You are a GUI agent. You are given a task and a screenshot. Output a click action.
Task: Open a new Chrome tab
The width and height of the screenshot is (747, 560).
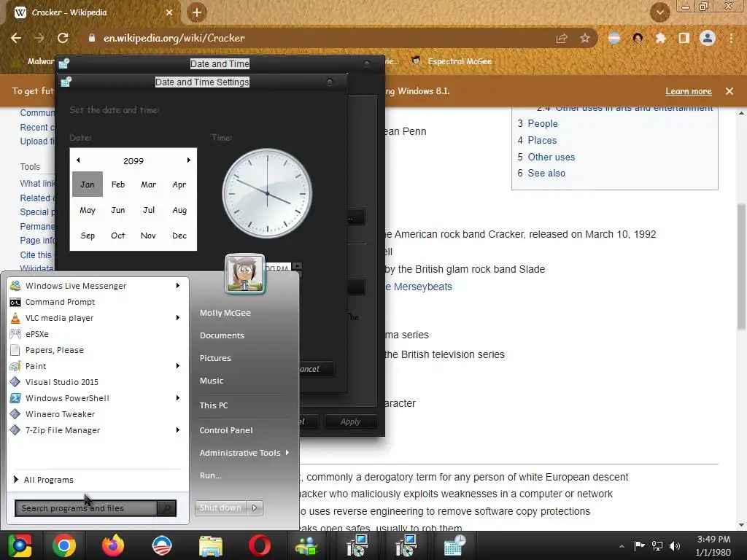pyautogui.click(x=197, y=12)
